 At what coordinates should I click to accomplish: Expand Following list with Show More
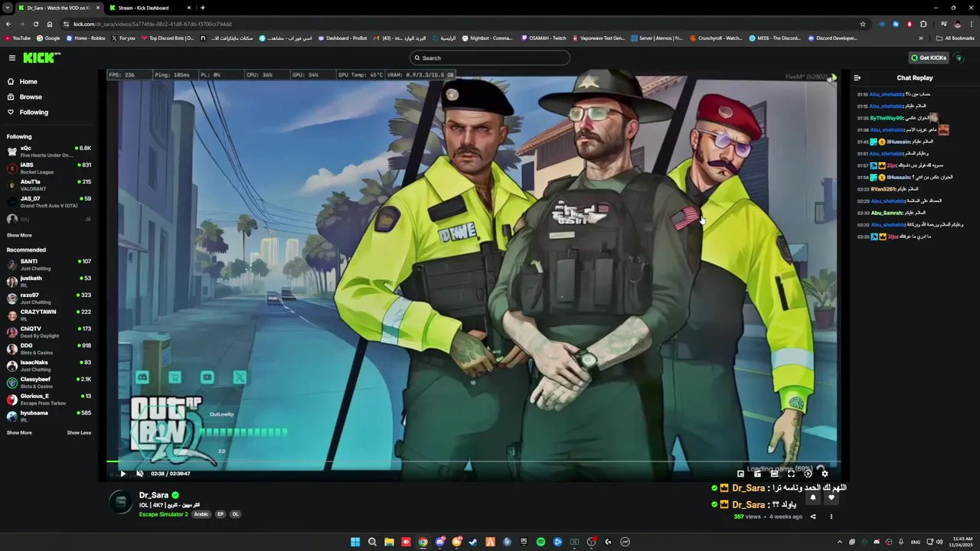[x=19, y=236]
